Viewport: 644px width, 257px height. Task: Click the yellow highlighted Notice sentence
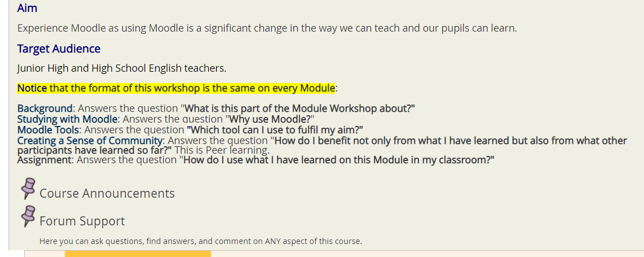(x=176, y=88)
